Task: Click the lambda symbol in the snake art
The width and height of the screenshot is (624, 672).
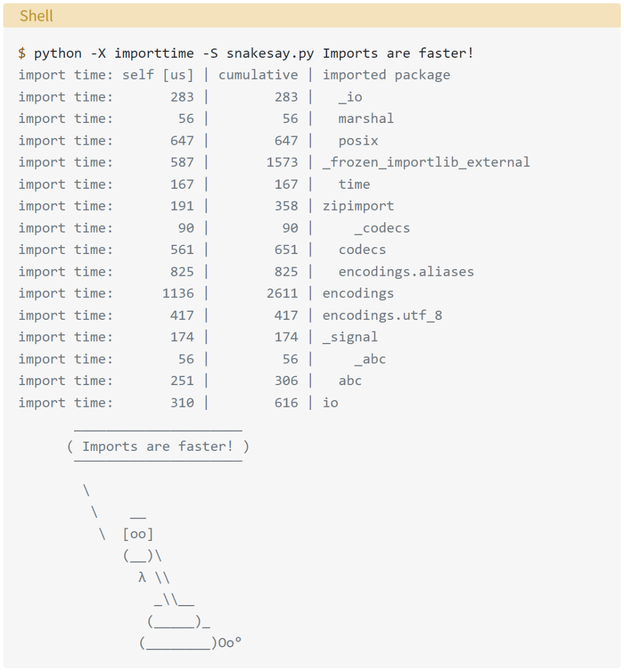Action: pyautogui.click(x=142, y=578)
